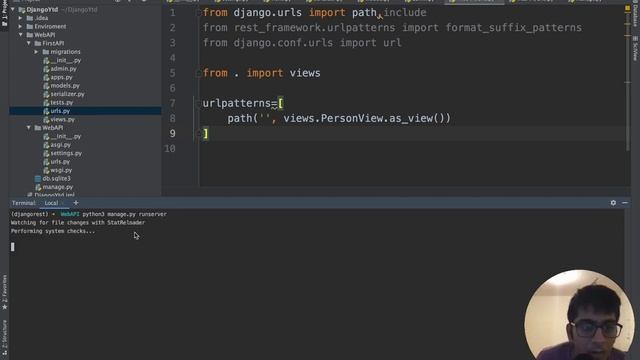
Task: Collapse the inner WebAPI folder arrow
Action: click(29, 128)
